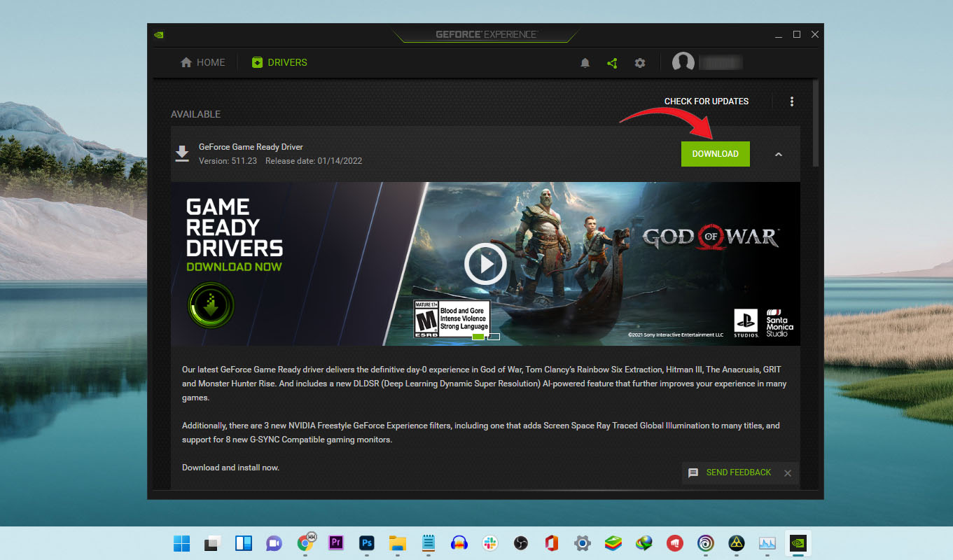Open File Explorer from taskbar

tap(397, 543)
